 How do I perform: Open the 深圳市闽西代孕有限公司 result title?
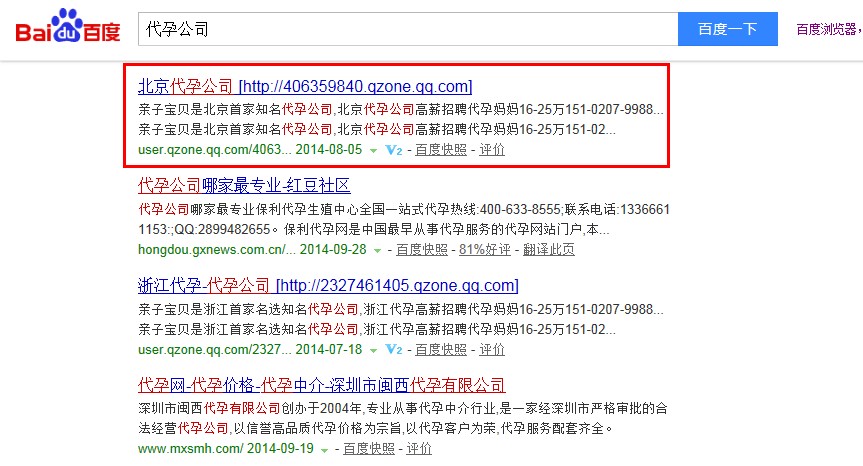pyautogui.click(x=321, y=385)
